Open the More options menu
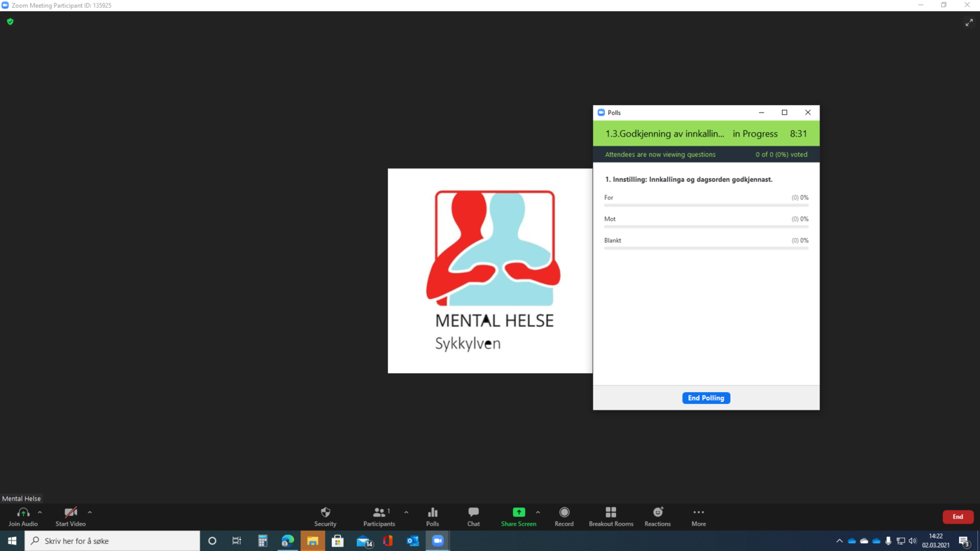This screenshot has height=551, width=980. click(x=699, y=517)
